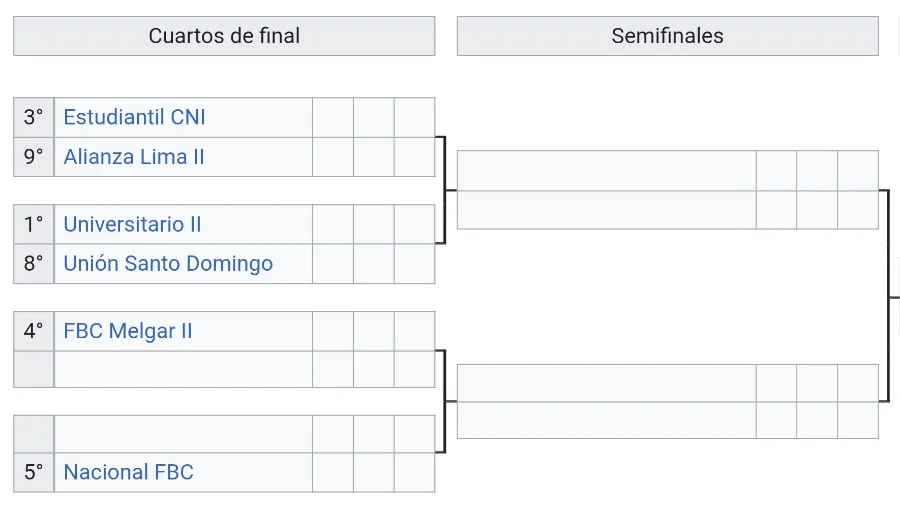Select the 4° seed cell
Viewport: 900px width, 514px height.
pos(34,331)
